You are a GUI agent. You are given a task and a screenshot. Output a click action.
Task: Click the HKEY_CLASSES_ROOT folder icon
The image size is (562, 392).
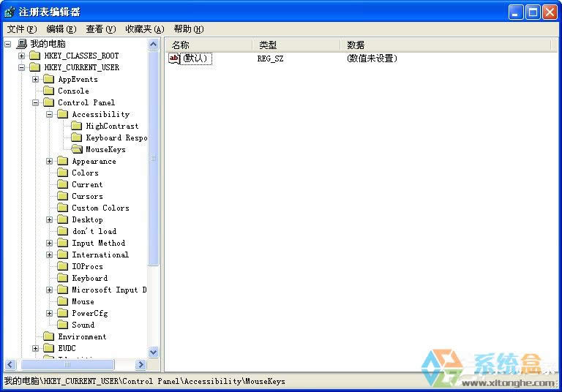[35, 56]
